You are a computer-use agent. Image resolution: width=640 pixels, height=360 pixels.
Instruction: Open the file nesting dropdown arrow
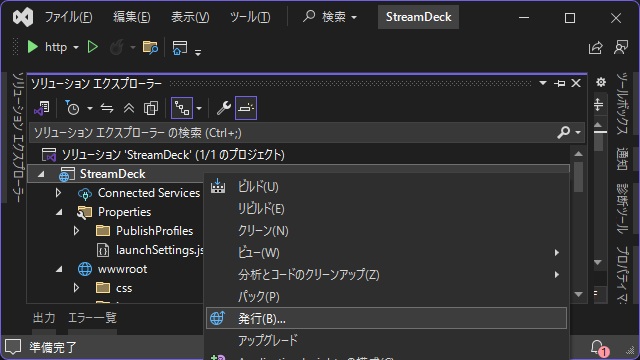point(199,109)
